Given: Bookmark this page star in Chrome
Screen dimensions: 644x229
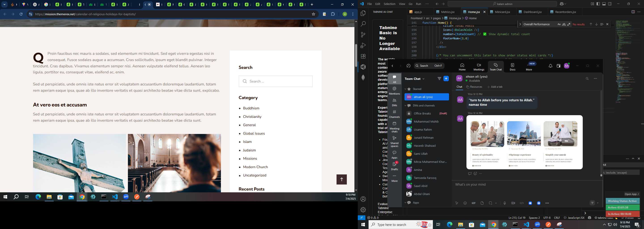Looking at the screenshot, I should coord(313,14).
